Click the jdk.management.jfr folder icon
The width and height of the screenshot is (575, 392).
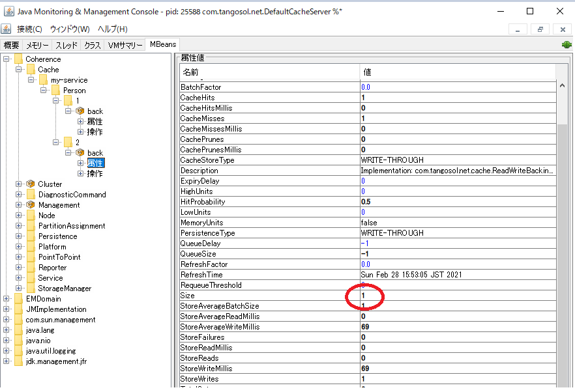19,361
